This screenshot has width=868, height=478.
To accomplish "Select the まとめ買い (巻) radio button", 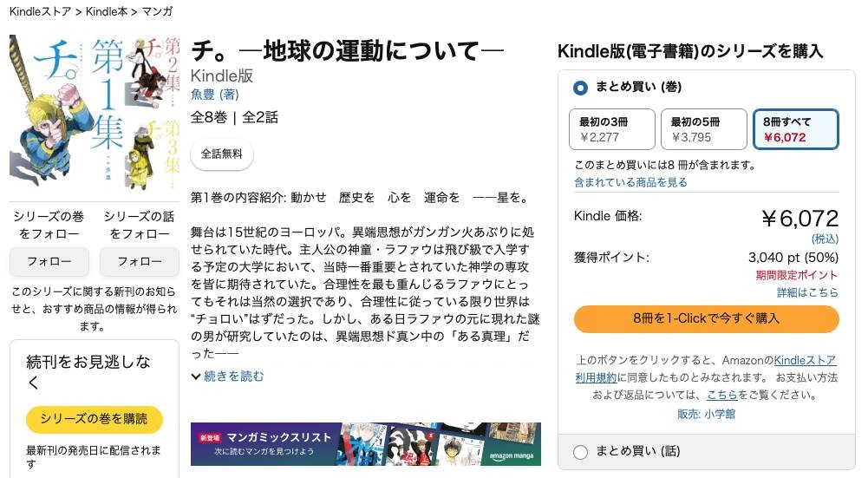I will click(x=580, y=88).
